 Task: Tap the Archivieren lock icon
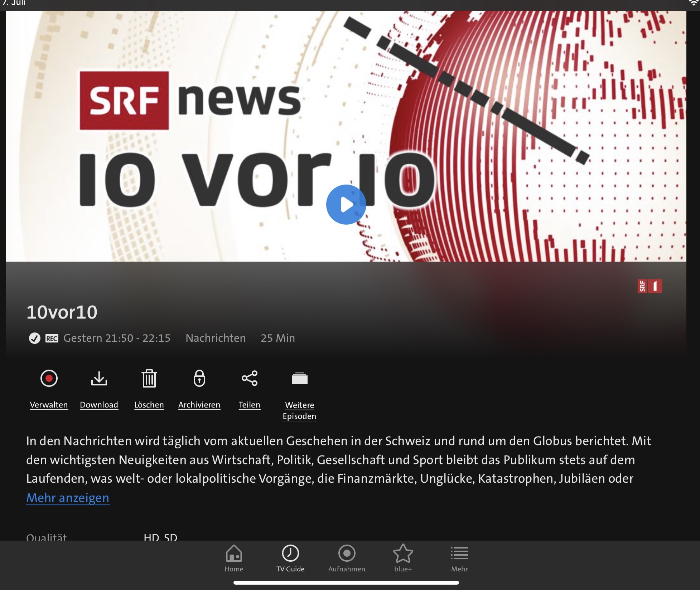199,378
